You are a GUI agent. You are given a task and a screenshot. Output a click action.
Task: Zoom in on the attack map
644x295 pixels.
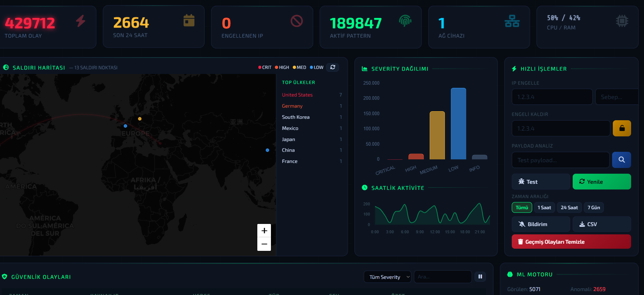click(264, 230)
